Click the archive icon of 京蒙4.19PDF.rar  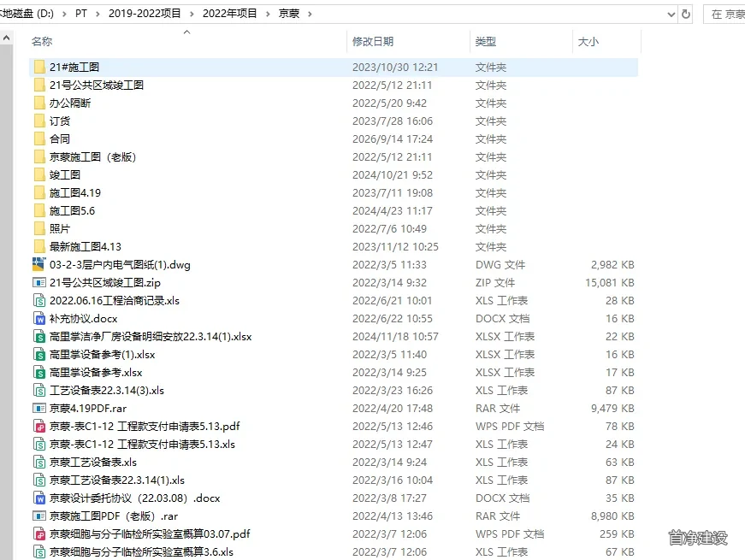pos(39,408)
